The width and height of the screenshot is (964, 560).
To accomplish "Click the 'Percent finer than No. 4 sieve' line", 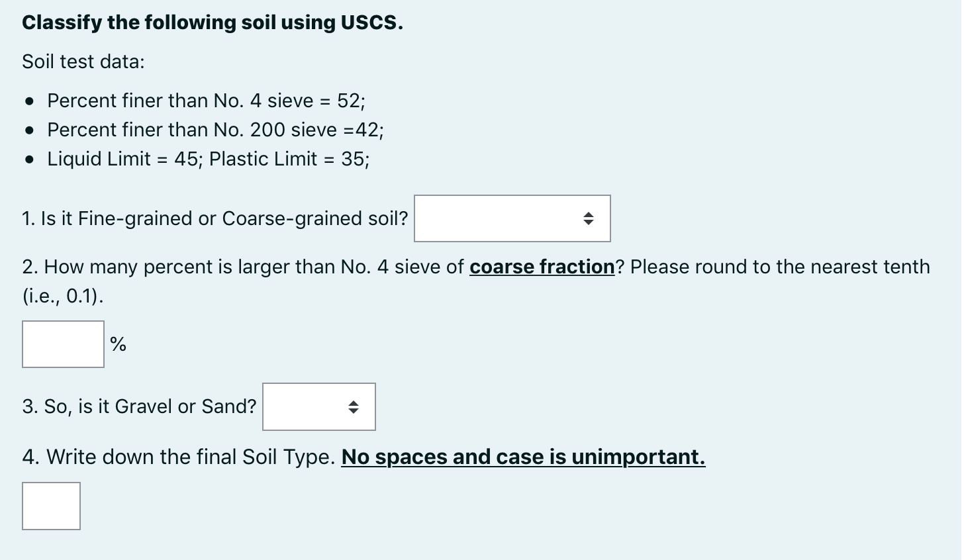I will pyautogui.click(x=205, y=101).
